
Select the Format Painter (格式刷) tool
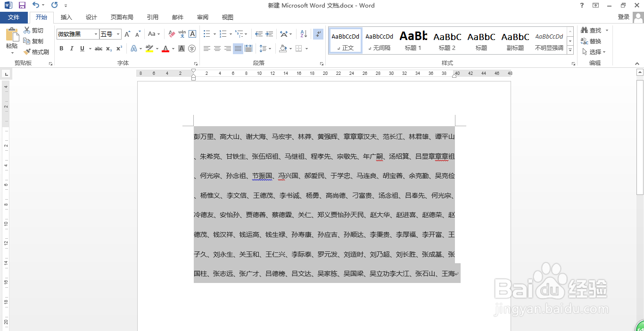[x=37, y=52]
